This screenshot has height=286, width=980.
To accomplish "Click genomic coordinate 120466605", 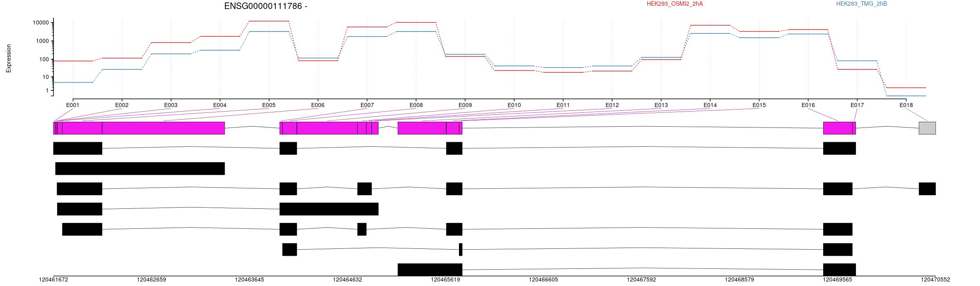I will [x=543, y=280].
